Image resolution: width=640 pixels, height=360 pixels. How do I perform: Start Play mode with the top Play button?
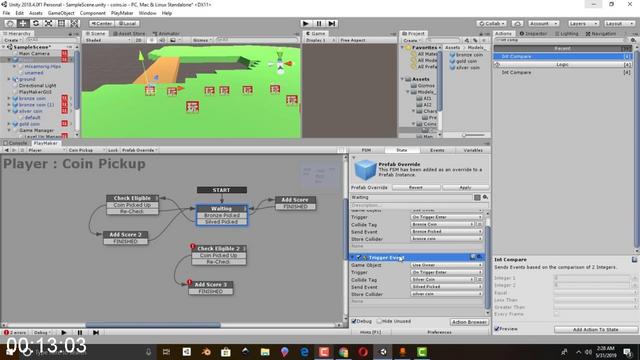305,24
